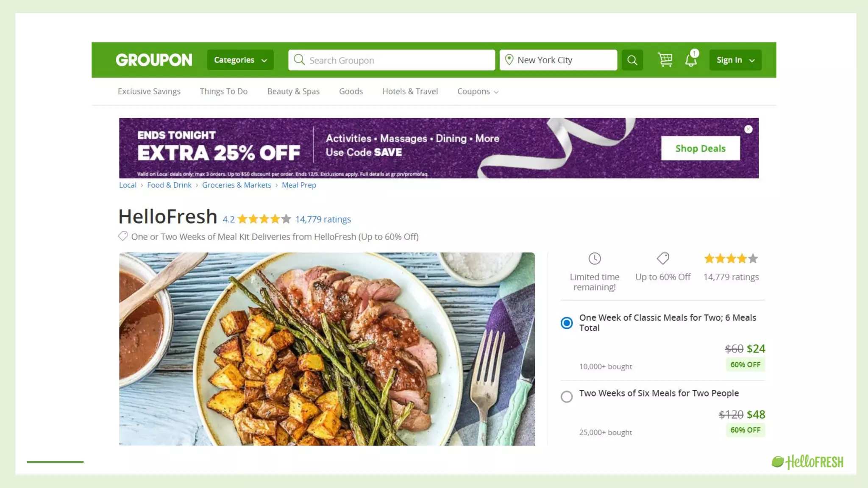The width and height of the screenshot is (868, 488).
Task: Select Two Weeks of Six Meals option
Action: [x=567, y=396]
